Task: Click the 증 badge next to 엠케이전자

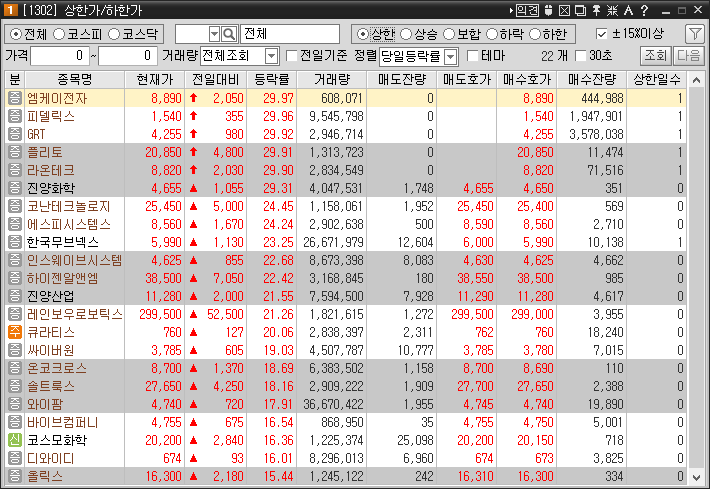Action: point(14,98)
